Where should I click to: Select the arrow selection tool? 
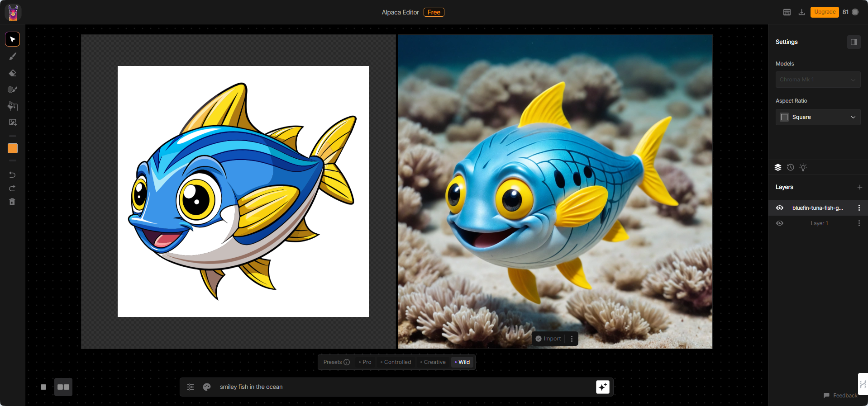pos(13,39)
